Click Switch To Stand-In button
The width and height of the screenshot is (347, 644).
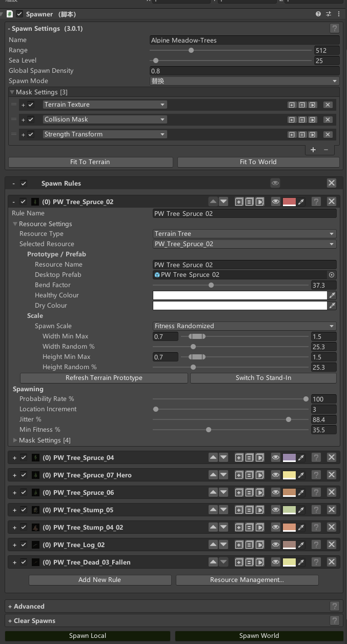pyautogui.click(x=263, y=378)
